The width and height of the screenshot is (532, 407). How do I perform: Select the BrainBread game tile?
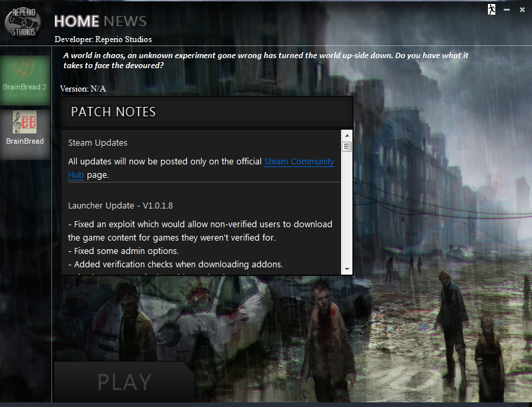click(25, 134)
